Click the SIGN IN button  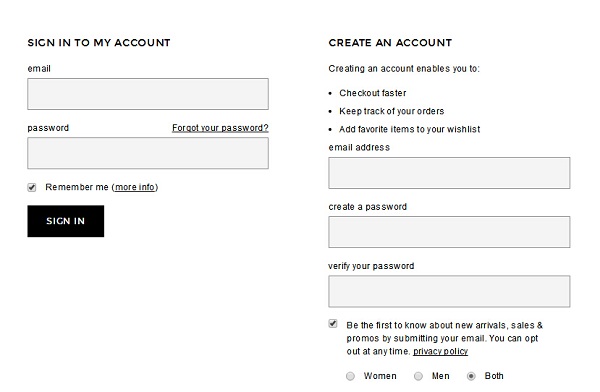65,221
